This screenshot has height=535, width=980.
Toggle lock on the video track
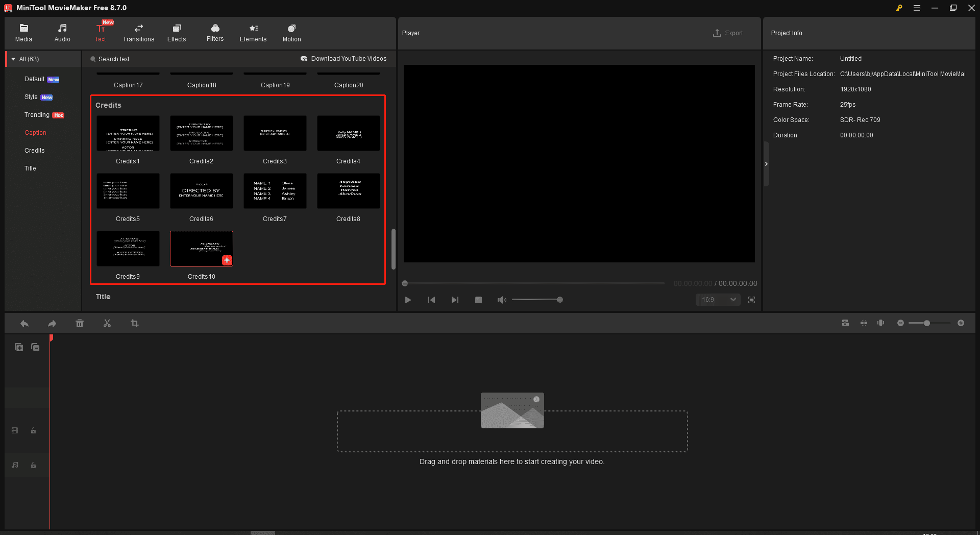[x=33, y=431]
